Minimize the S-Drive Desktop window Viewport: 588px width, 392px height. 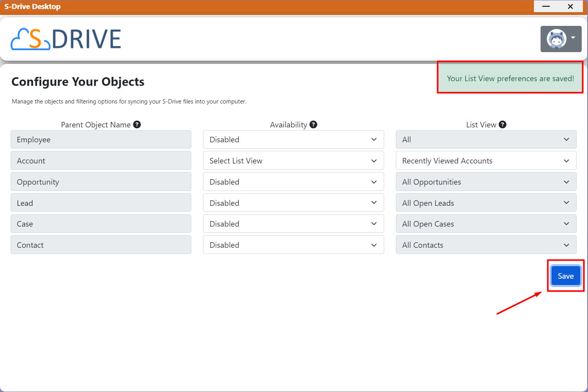tap(546, 7)
